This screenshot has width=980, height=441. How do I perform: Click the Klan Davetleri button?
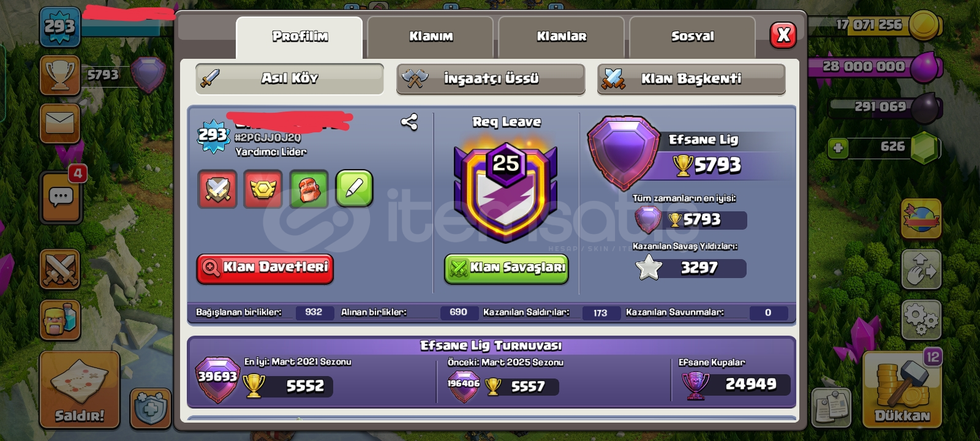(265, 268)
